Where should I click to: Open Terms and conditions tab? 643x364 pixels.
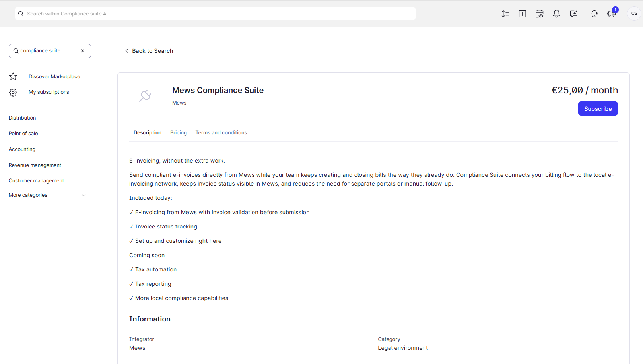pos(221,133)
